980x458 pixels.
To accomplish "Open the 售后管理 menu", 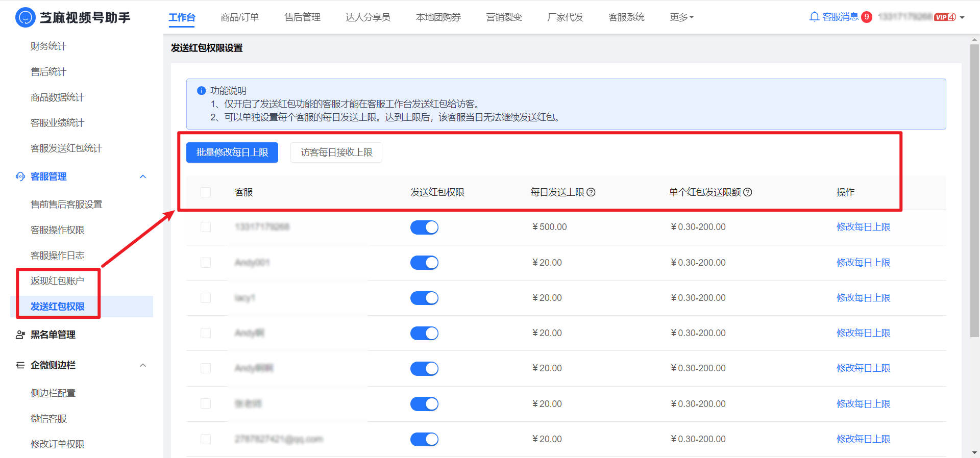I will point(303,17).
